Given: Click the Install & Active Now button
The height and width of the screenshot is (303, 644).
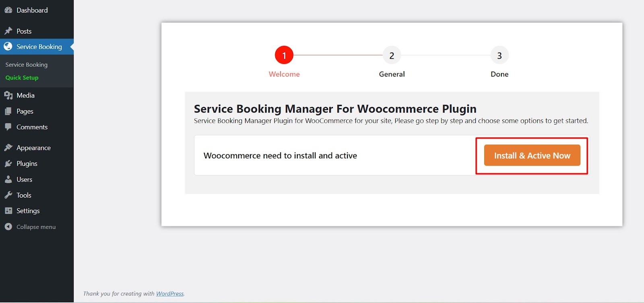Looking at the screenshot, I should click(532, 155).
